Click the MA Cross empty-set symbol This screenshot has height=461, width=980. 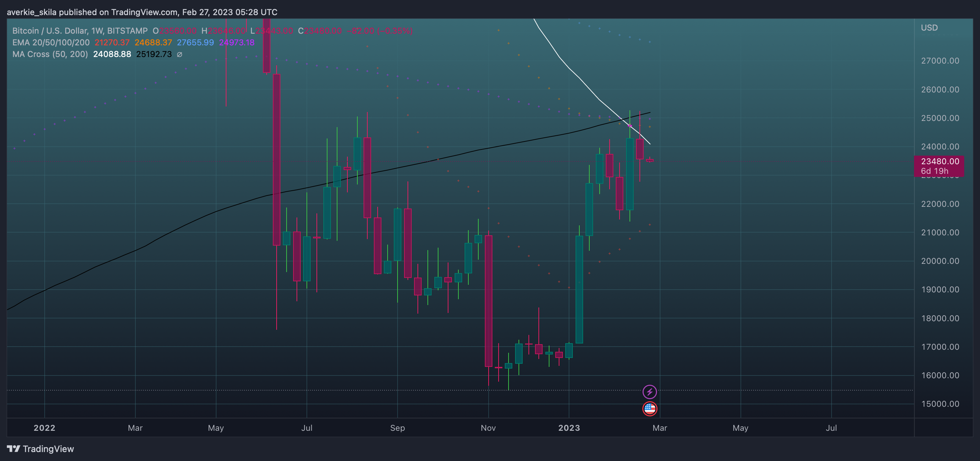click(x=180, y=54)
